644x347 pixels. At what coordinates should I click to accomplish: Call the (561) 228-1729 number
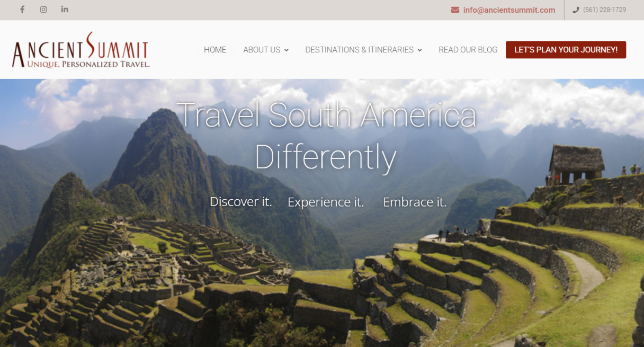tap(605, 10)
